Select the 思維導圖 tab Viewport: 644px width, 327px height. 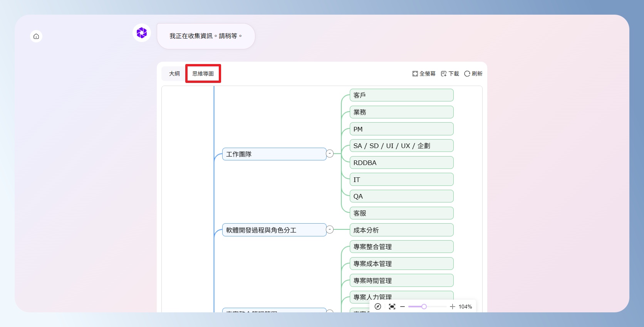point(203,74)
